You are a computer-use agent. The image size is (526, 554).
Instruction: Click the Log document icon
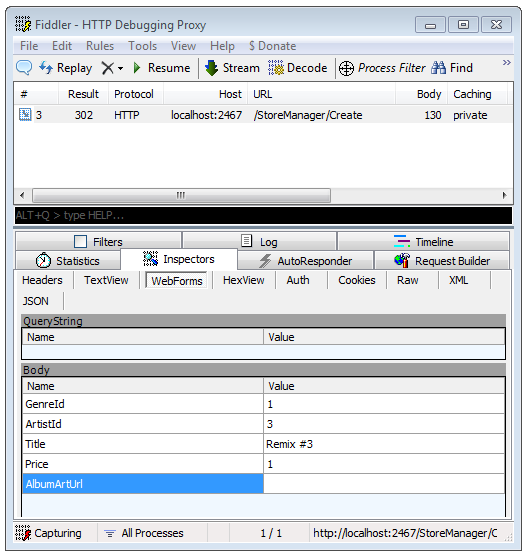click(x=246, y=241)
